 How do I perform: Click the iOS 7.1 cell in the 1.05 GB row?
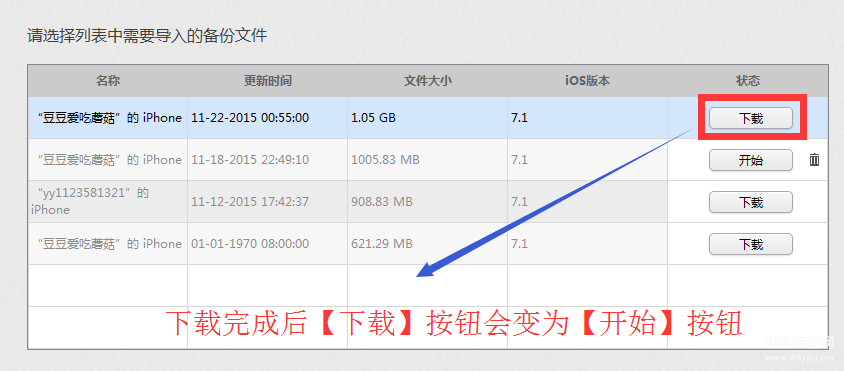[x=587, y=117]
